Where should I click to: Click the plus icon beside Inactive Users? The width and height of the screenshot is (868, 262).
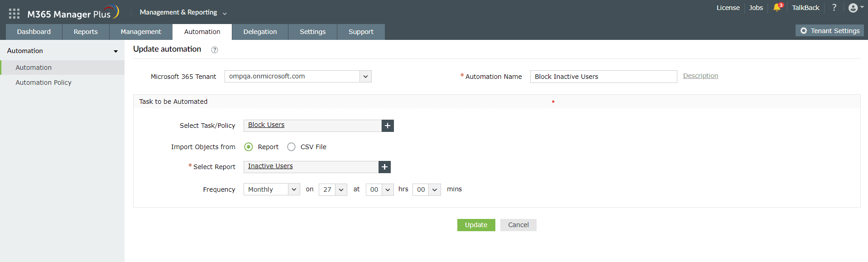click(x=384, y=167)
